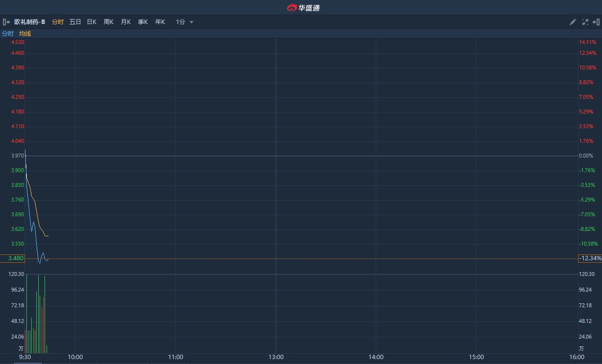This screenshot has height=364, width=602.
Task: Expand the 1分 interval dropdown arrow
Action: [192, 22]
